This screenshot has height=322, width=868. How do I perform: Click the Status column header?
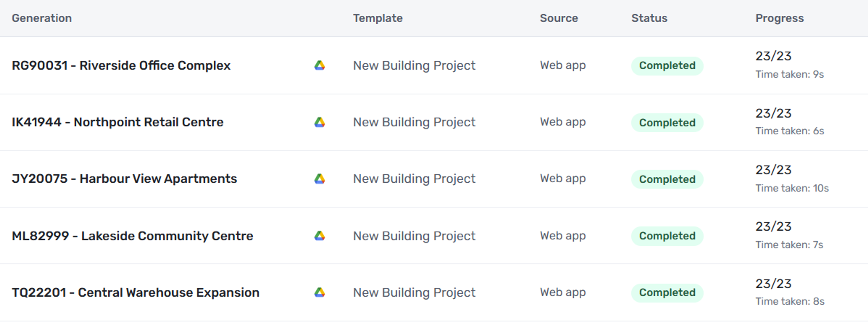pos(649,18)
